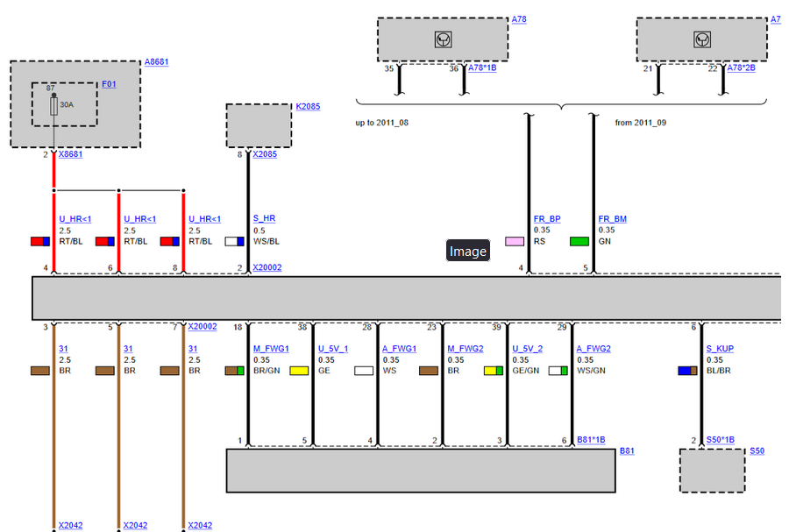
Task: Follow the S_HR signal link
Action: (x=264, y=219)
